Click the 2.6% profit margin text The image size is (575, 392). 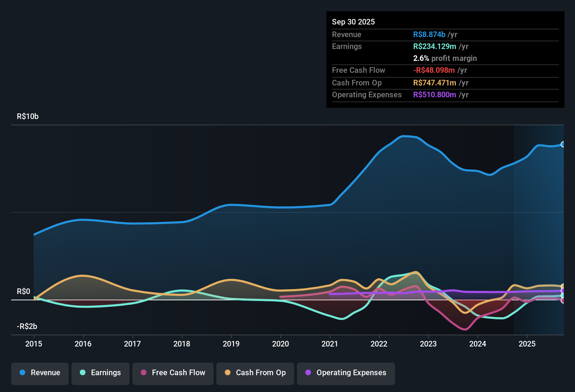pos(445,58)
